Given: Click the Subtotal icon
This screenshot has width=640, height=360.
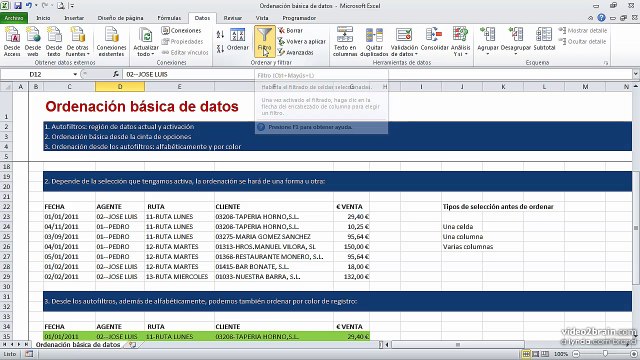Looking at the screenshot, I should [544, 40].
